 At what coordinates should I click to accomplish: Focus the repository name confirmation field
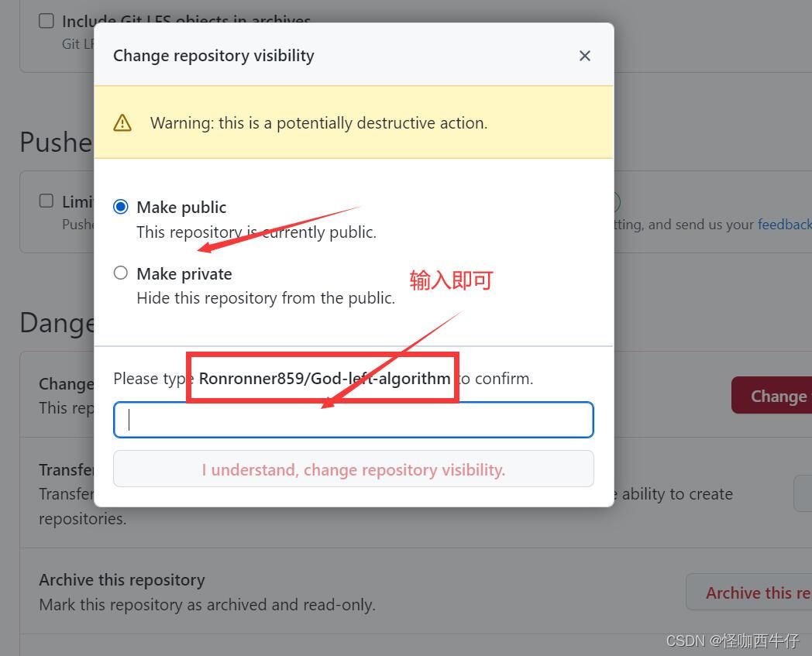click(353, 420)
